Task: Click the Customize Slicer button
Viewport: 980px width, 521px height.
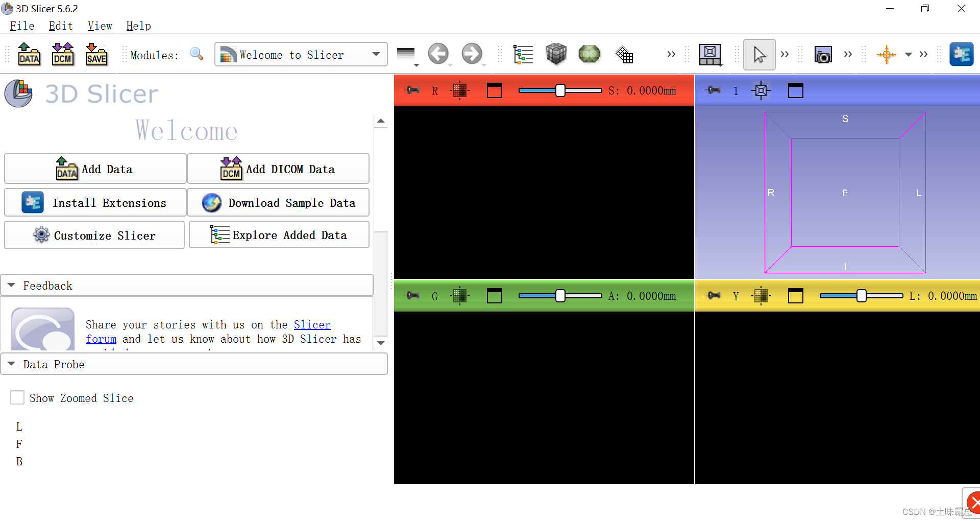Action: [94, 235]
